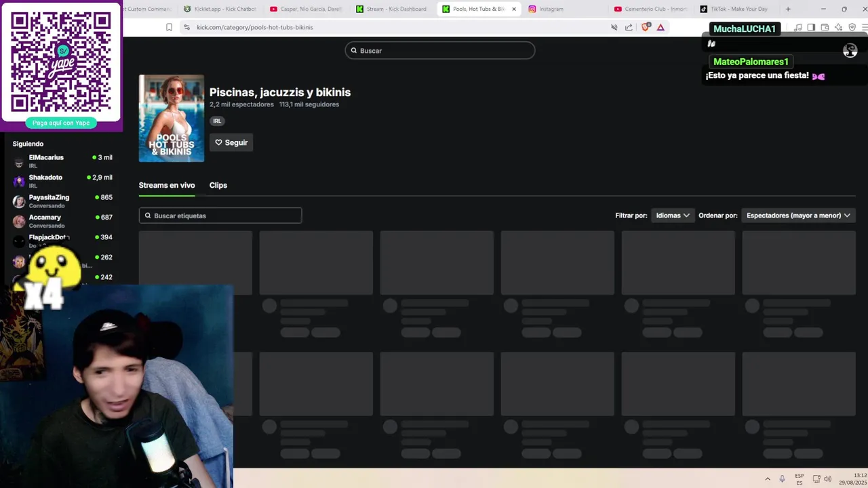
Task: Click the bookmark icon in the address bar
Action: 169,27
